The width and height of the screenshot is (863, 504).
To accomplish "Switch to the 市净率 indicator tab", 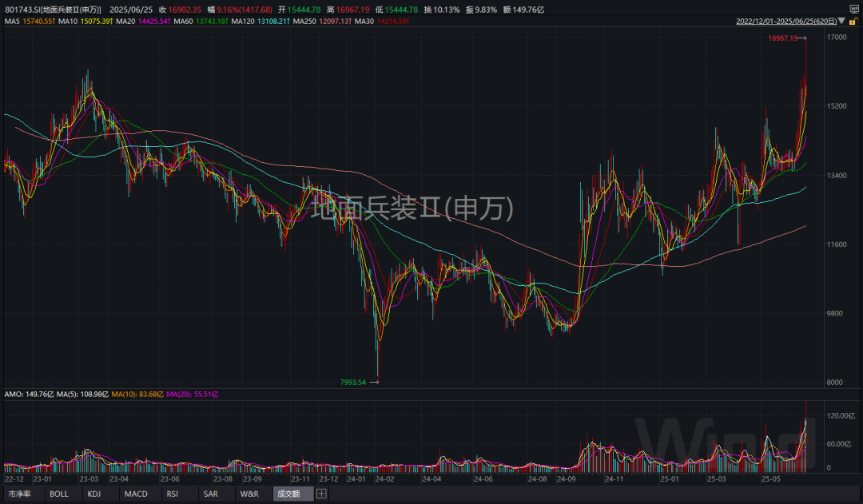I will click(20, 494).
